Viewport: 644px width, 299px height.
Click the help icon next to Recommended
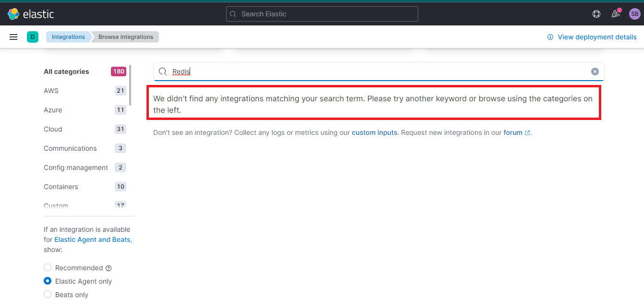pos(109,268)
